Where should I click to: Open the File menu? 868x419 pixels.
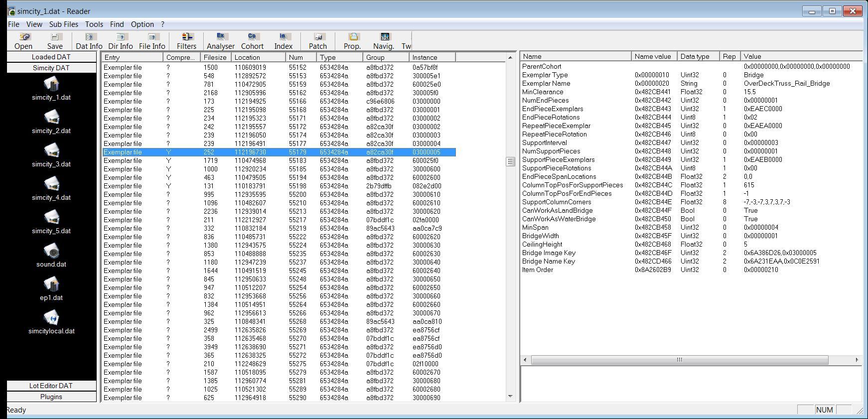[x=13, y=24]
